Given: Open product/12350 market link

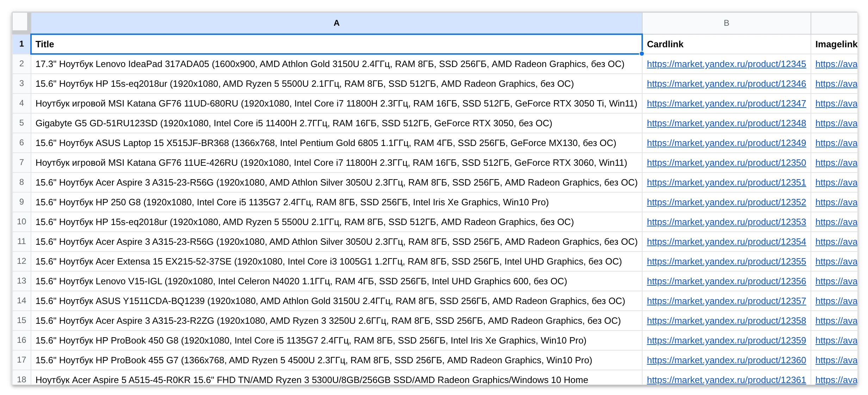Looking at the screenshot, I should 726,163.
